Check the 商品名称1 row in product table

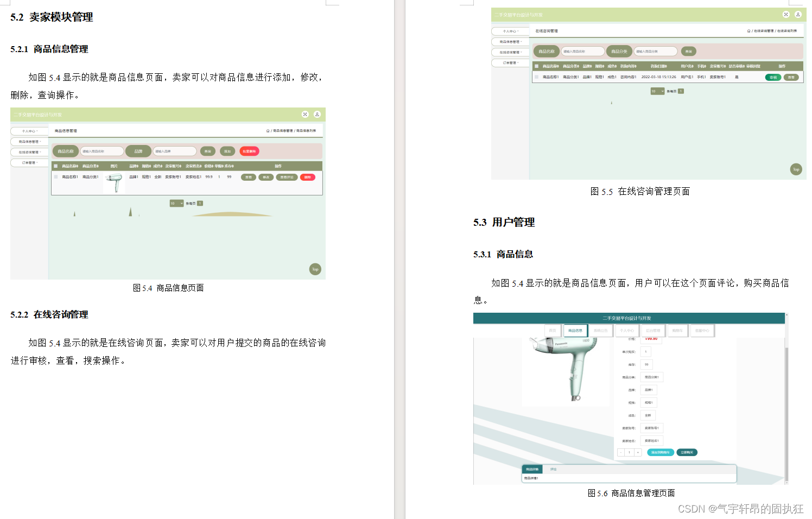55,177
